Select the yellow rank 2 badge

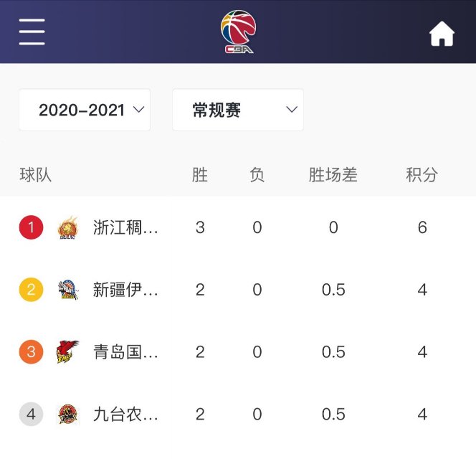coord(31,290)
